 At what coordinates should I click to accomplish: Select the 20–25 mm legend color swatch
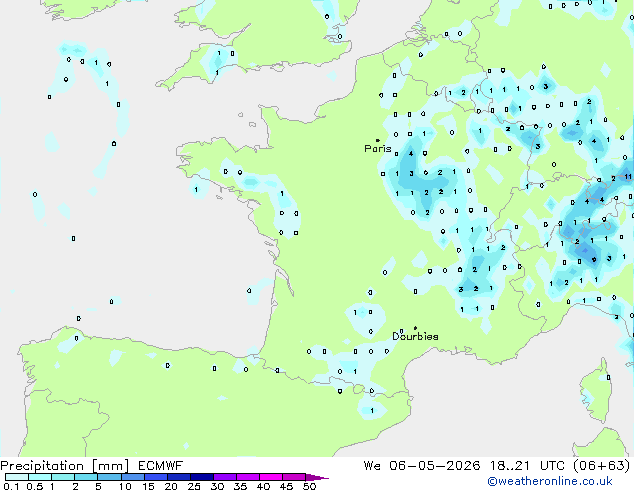tap(178, 477)
